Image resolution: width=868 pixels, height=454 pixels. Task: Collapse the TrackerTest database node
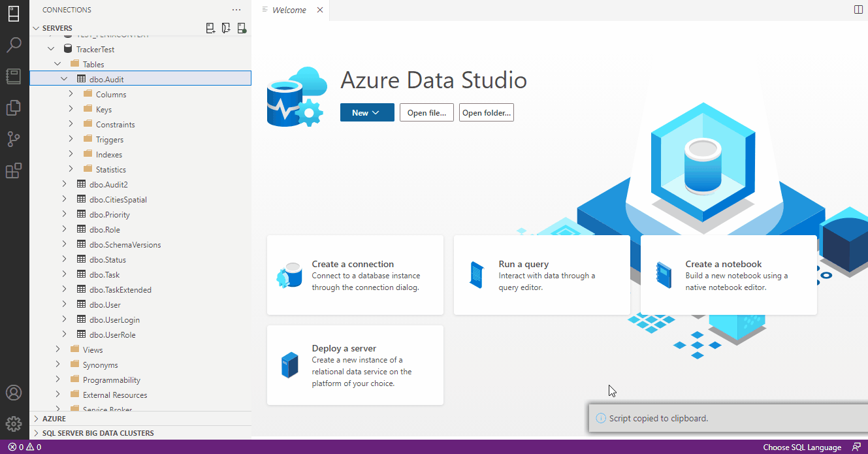(51, 49)
